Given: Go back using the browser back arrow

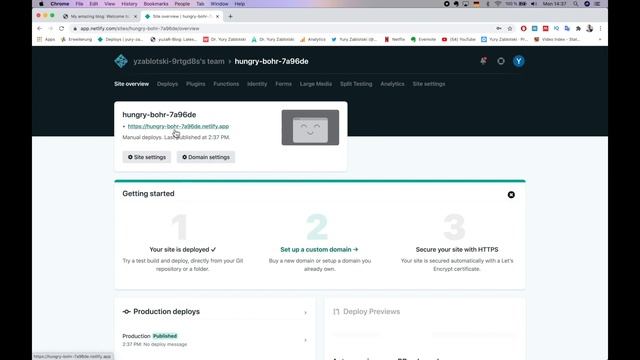Looking at the screenshot, I should 40,29.
